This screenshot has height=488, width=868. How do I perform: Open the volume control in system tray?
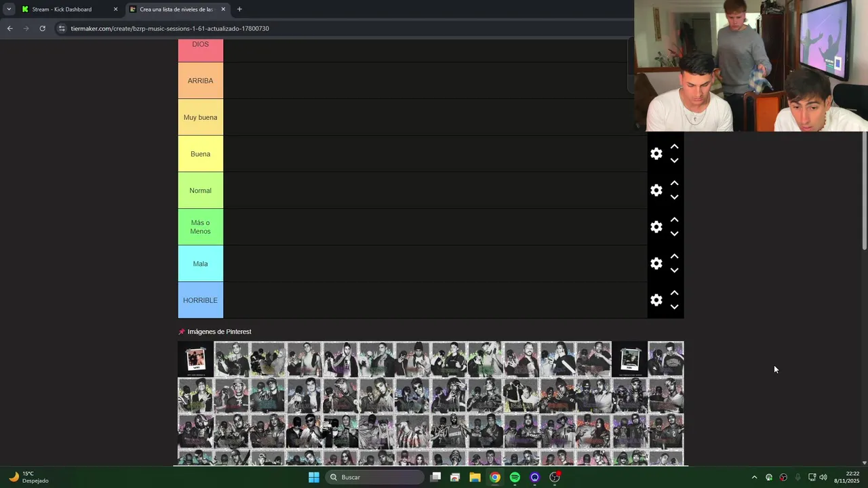coord(823,477)
